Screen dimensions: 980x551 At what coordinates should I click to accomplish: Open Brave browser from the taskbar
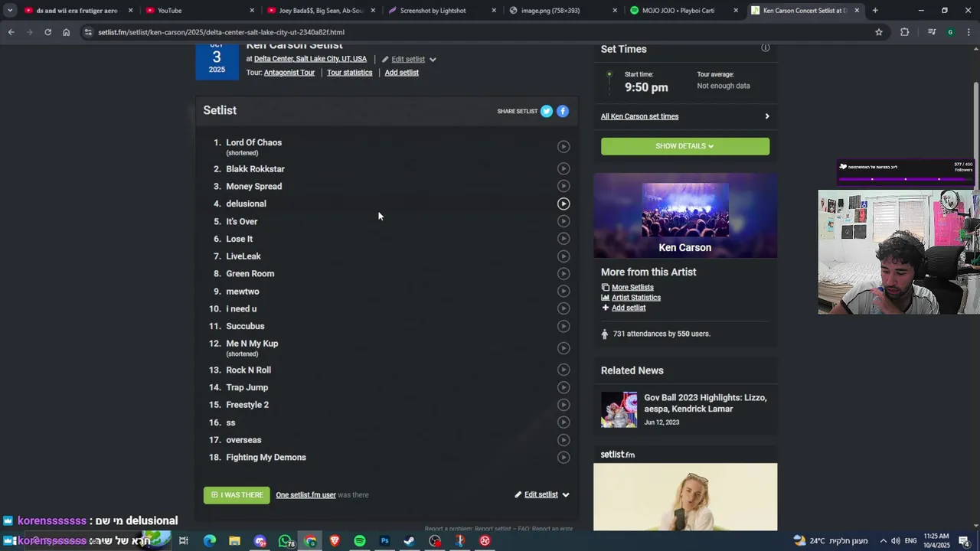(x=335, y=541)
